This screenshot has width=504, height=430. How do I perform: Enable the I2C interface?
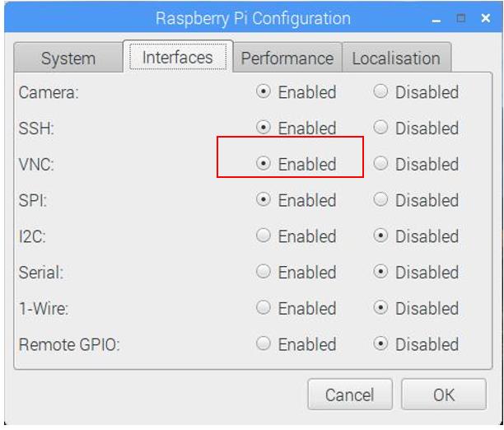click(x=264, y=236)
